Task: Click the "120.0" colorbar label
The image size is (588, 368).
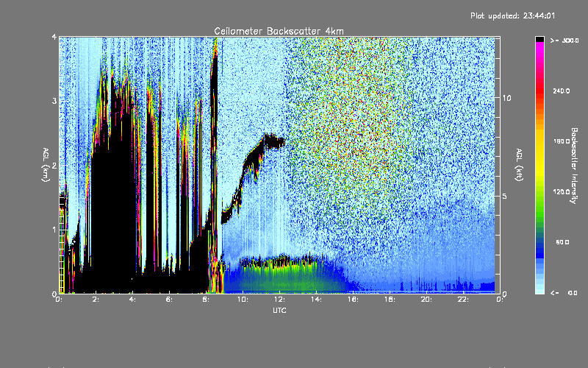Action: 562,192
